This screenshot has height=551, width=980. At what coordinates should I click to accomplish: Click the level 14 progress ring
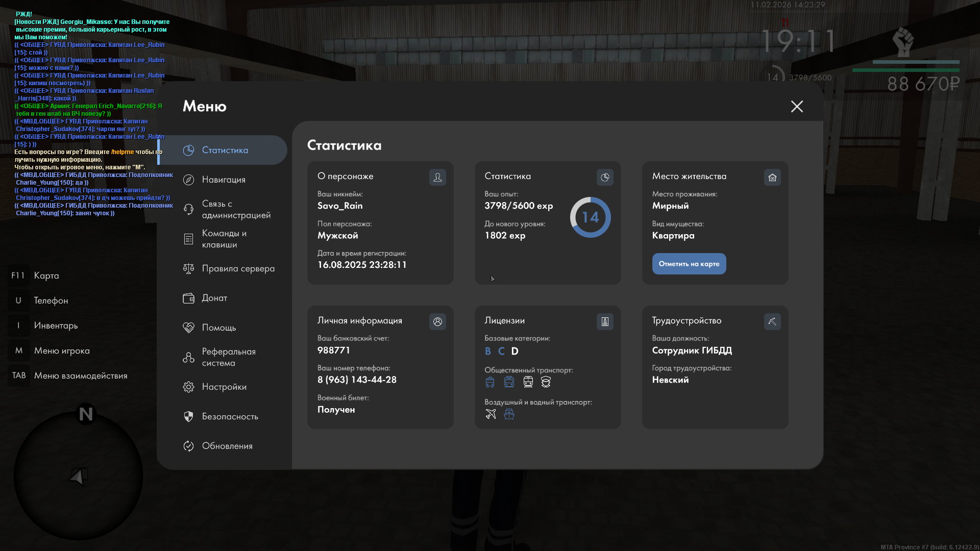coord(590,217)
